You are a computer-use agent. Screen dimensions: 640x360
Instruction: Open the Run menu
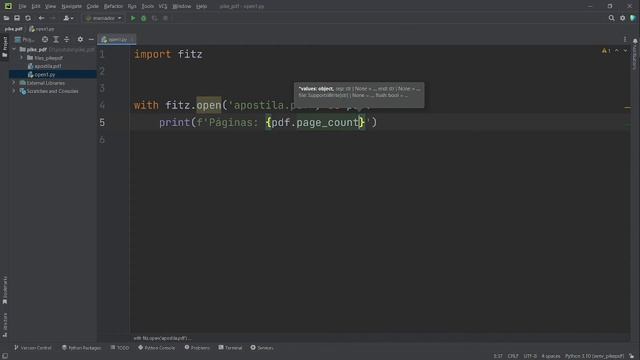coord(132,6)
